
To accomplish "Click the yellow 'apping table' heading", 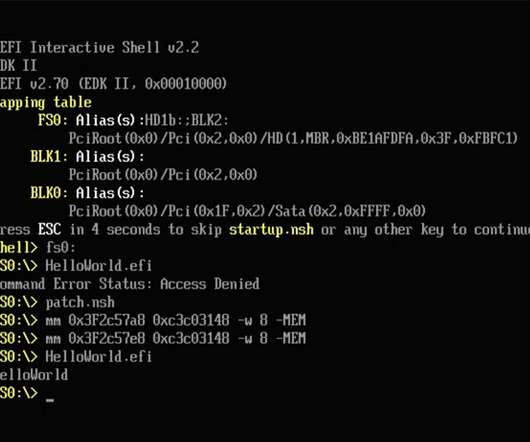I will pyautogui.click(x=46, y=103).
